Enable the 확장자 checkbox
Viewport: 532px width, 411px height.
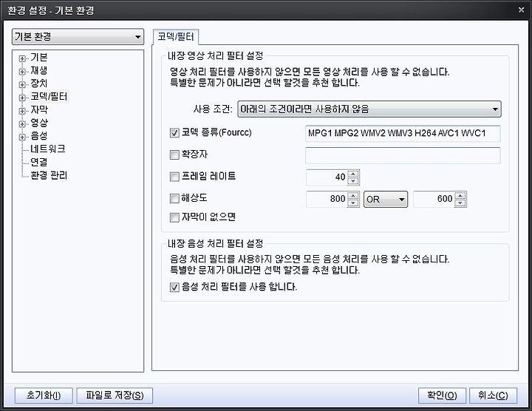[x=174, y=154]
